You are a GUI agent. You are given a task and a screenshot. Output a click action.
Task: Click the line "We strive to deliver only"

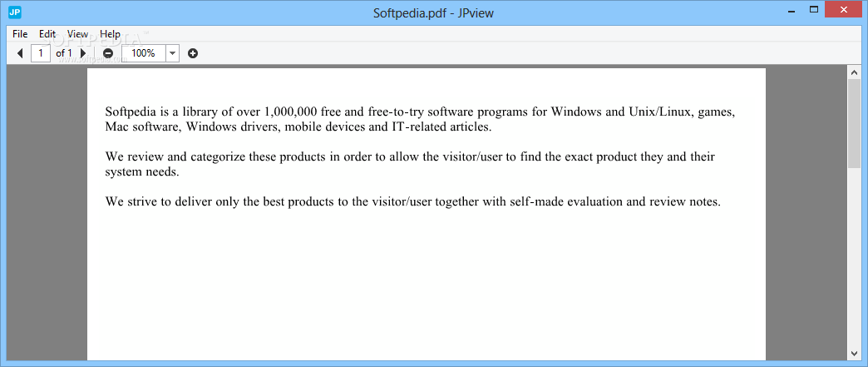tap(413, 201)
